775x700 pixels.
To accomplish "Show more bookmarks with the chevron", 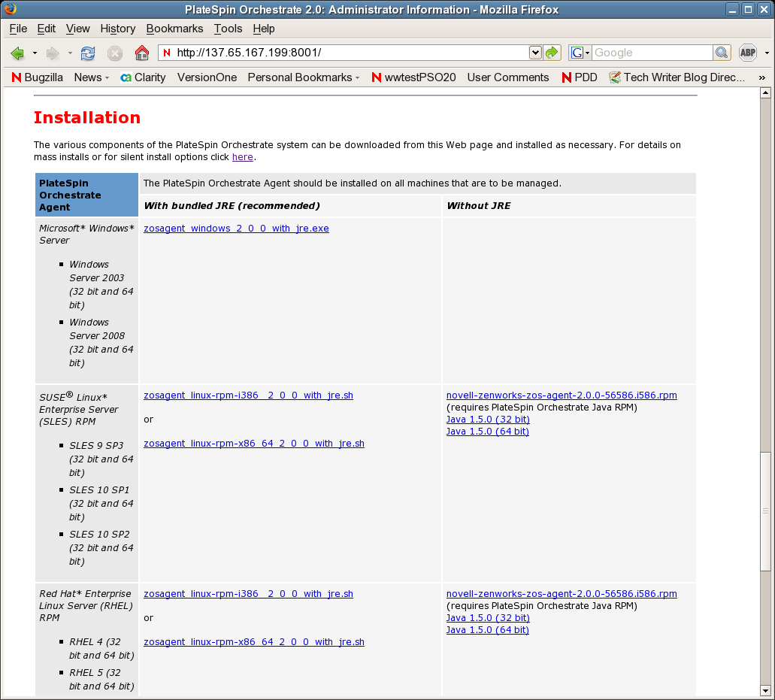I will point(762,77).
